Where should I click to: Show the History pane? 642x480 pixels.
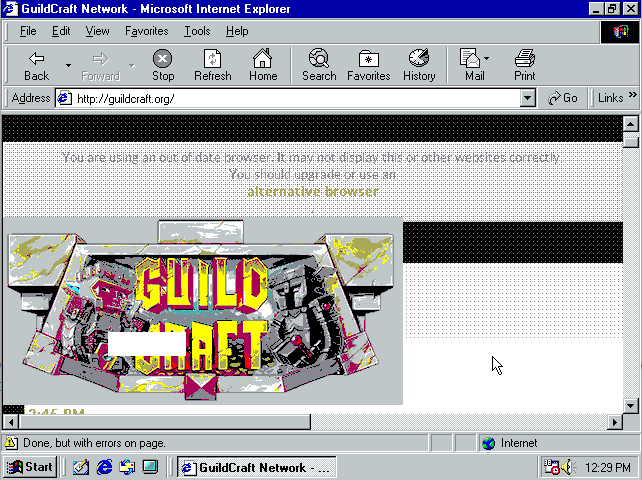click(x=419, y=66)
